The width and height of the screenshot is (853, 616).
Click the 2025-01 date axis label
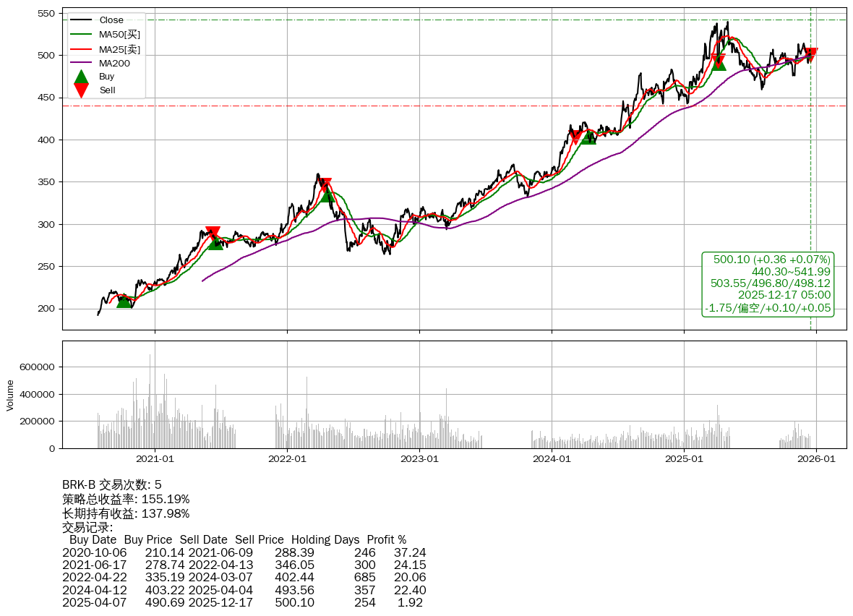point(684,458)
